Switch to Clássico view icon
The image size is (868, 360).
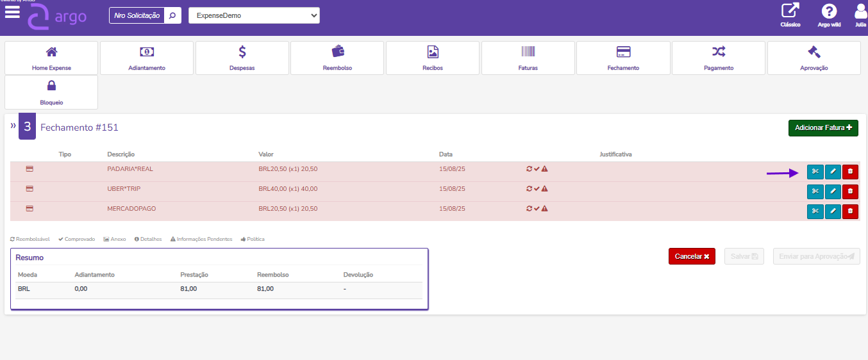tap(790, 13)
